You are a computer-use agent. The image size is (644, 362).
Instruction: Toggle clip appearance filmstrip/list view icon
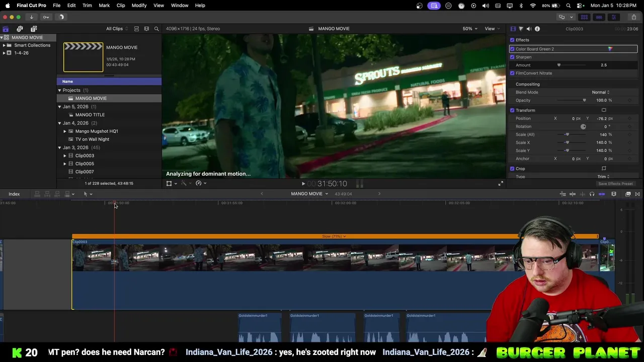[x=136, y=29]
